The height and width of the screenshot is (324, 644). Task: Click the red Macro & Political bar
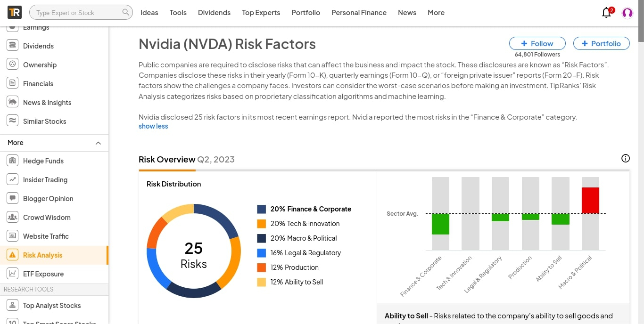(x=590, y=200)
